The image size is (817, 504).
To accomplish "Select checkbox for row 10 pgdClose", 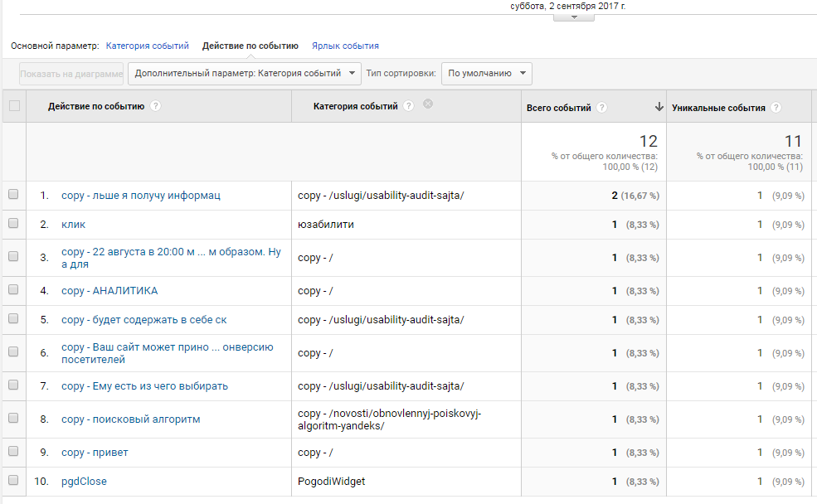I will (13, 480).
